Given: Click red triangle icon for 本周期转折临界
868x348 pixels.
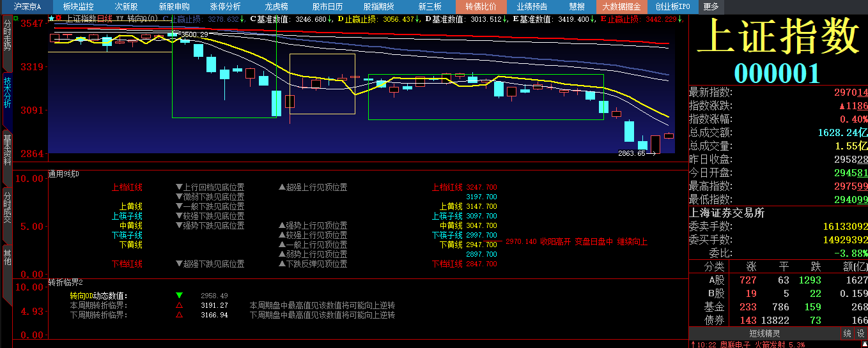Looking at the screenshot, I should [179, 305].
